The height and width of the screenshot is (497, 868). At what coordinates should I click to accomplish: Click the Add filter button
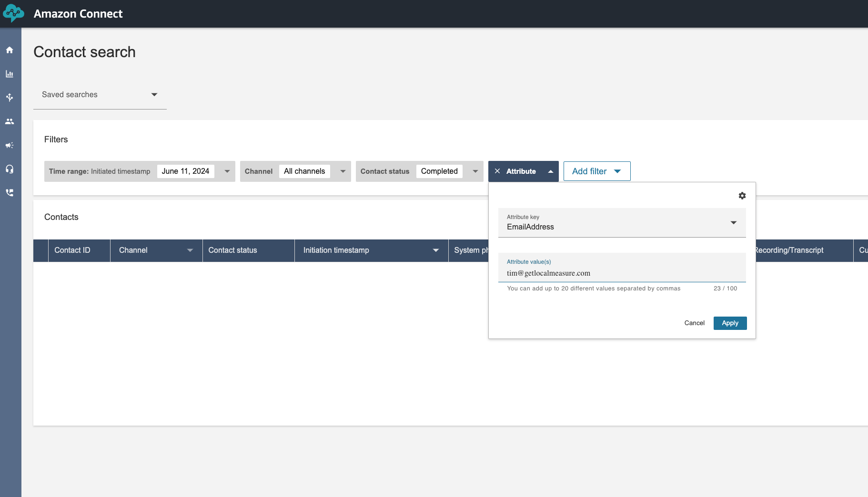click(596, 171)
